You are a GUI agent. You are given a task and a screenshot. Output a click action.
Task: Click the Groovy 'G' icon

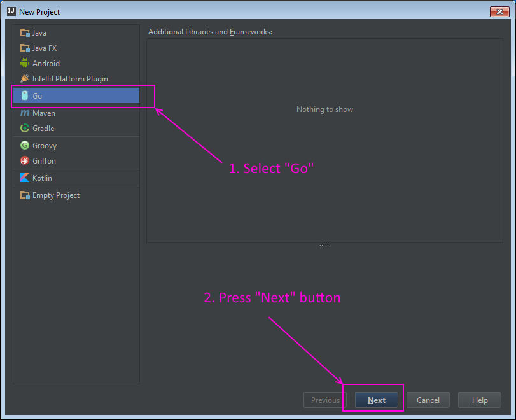[25, 145]
